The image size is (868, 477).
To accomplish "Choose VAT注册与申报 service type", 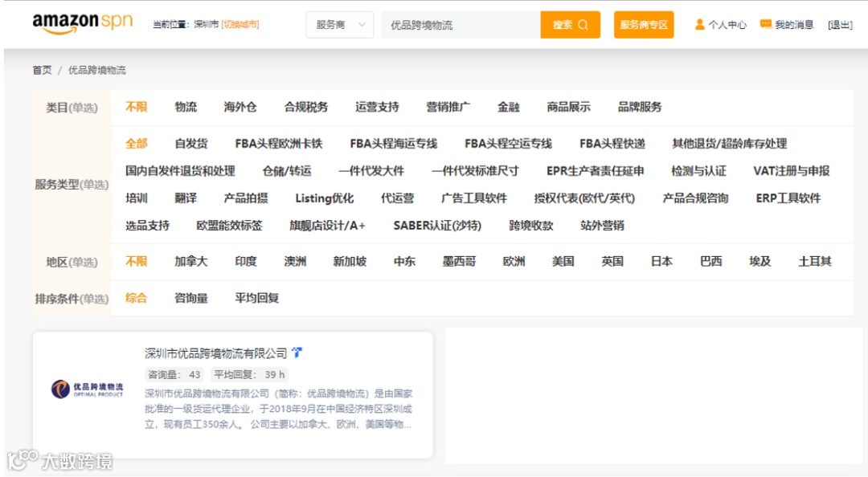I will [792, 171].
